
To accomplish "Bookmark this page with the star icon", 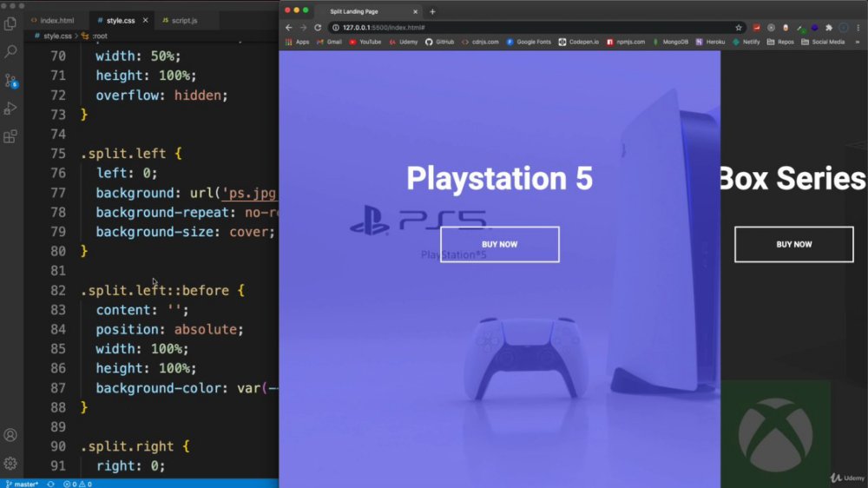I will point(739,27).
